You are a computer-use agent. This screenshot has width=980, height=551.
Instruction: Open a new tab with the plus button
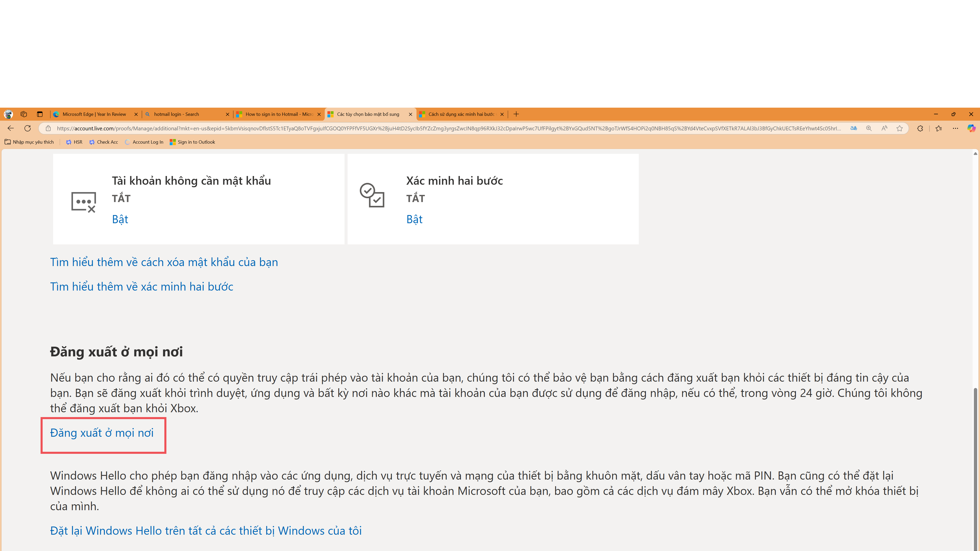coord(516,114)
